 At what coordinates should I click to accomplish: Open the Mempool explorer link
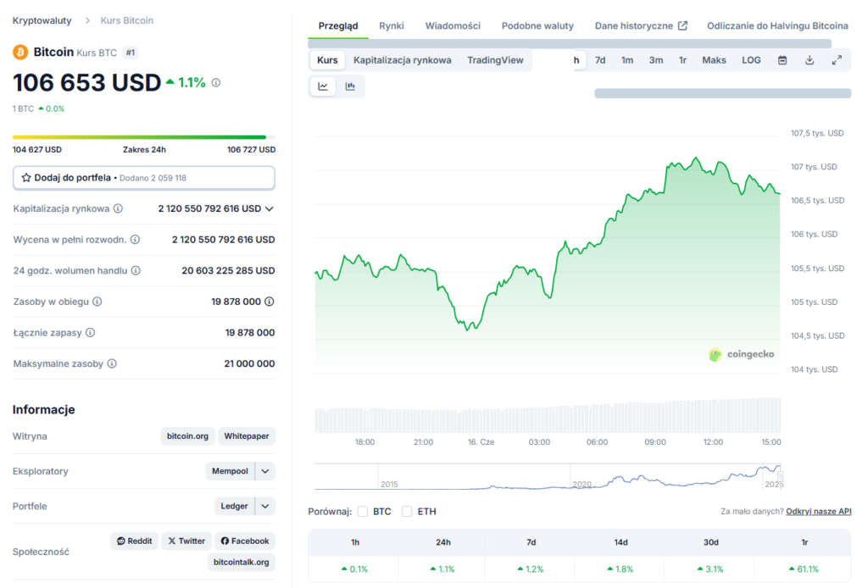pos(230,471)
